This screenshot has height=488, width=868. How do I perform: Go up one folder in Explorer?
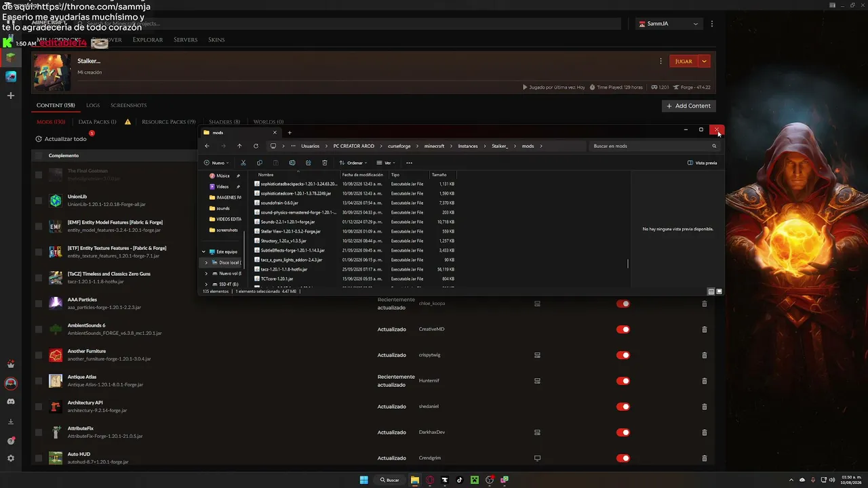click(x=239, y=146)
